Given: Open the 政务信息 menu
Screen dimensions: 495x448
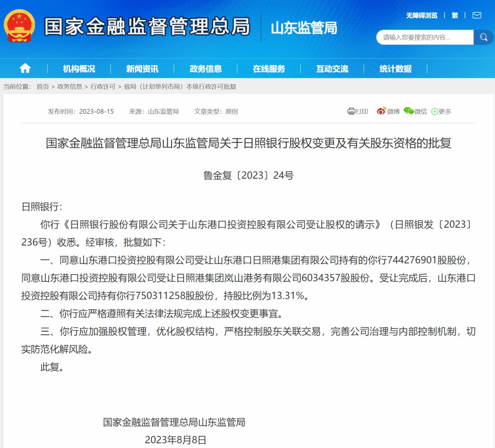Looking at the screenshot, I should (205, 69).
